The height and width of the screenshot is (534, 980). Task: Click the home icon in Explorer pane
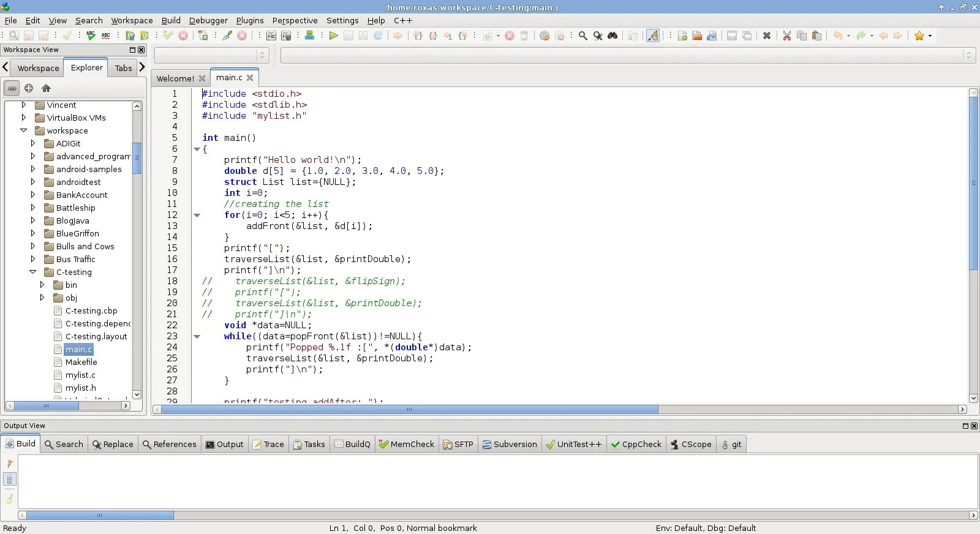click(x=46, y=88)
